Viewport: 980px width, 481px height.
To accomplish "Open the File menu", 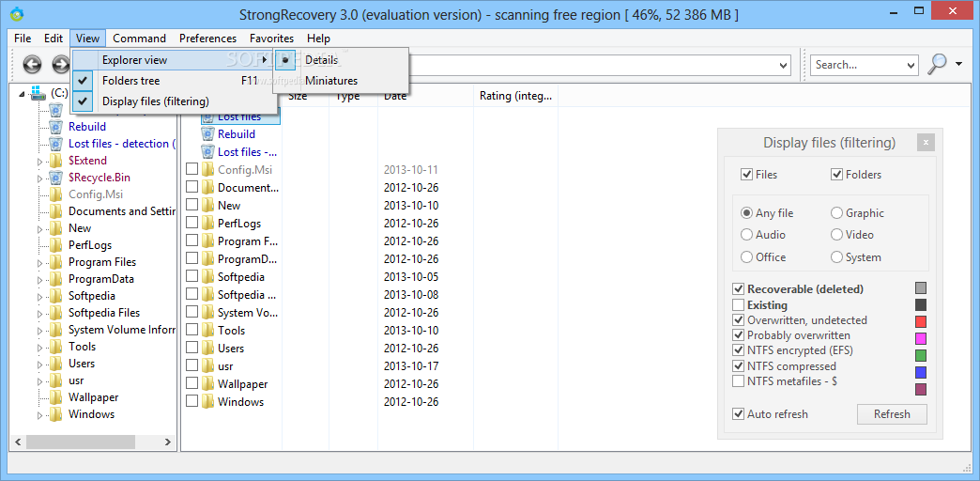I will pyautogui.click(x=23, y=39).
